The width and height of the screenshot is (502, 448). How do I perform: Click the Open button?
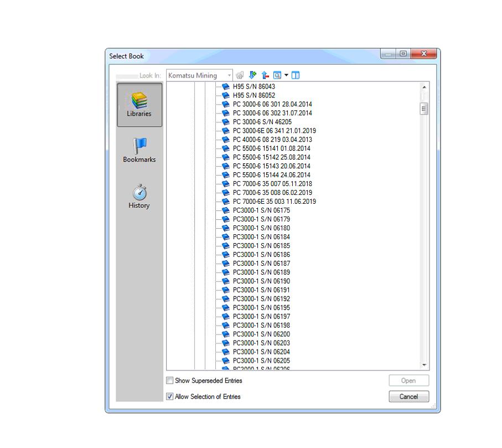(x=408, y=380)
